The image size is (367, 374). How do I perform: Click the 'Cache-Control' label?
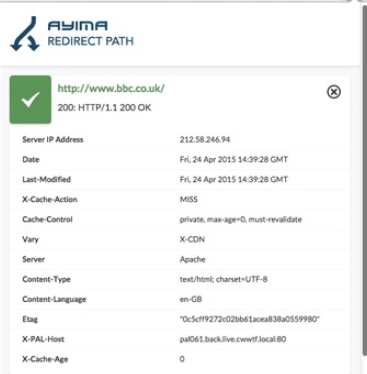[x=47, y=219]
